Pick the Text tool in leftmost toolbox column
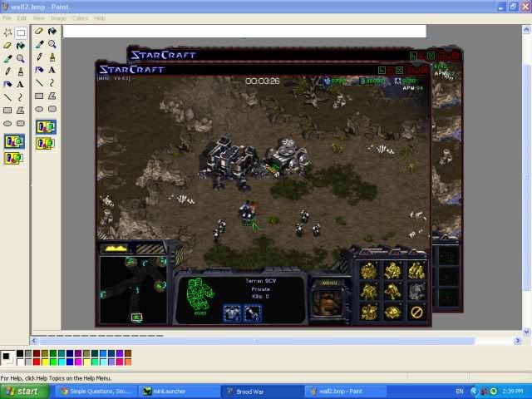The image size is (532, 399). pos(21,84)
